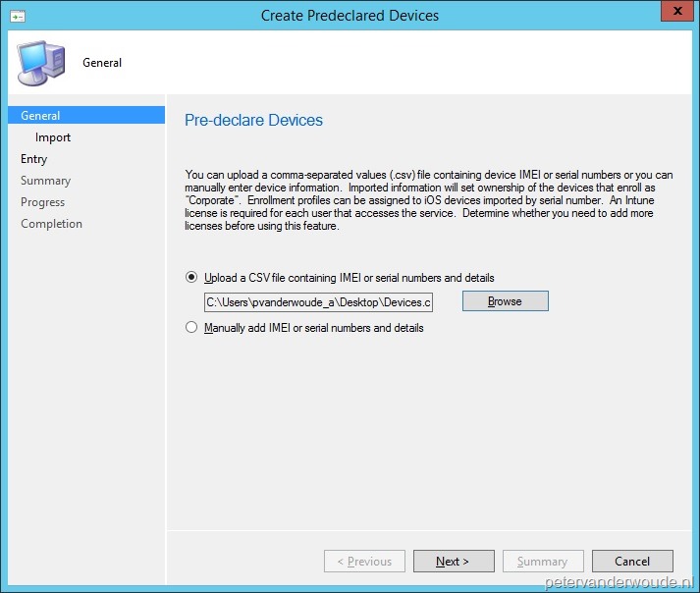This screenshot has height=593, width=700.
Task: Select the Summary step in sidebar
Action: click(x=45, y=181)
